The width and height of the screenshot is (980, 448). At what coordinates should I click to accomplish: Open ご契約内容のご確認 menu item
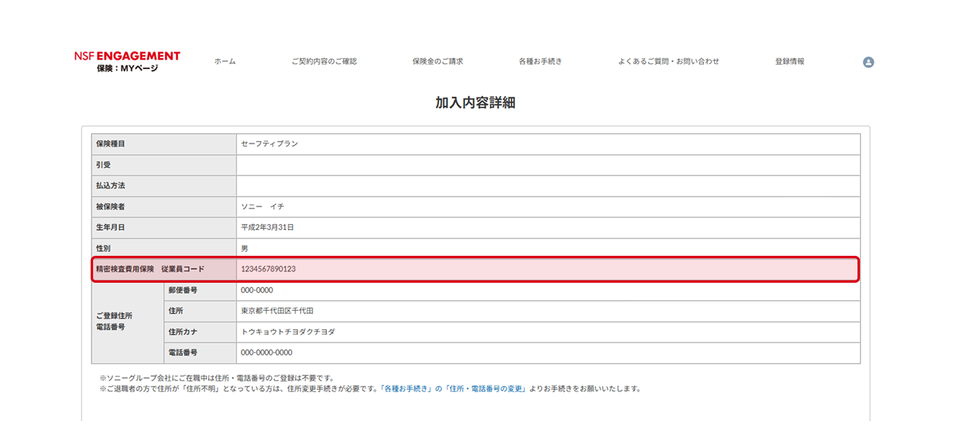[x=324, y=61]
